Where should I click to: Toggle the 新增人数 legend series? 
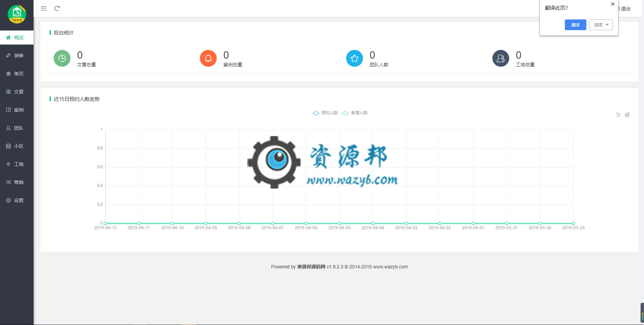[x=355, y=113]
